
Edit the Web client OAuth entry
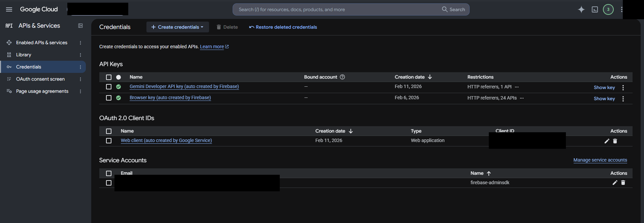tap(607, 141)
